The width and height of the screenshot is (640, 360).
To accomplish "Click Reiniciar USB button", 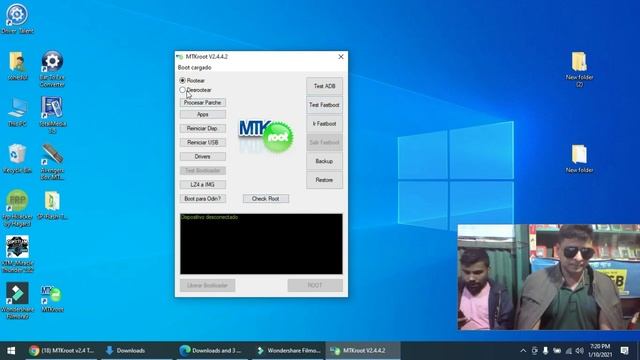I will tap(202, 142).
